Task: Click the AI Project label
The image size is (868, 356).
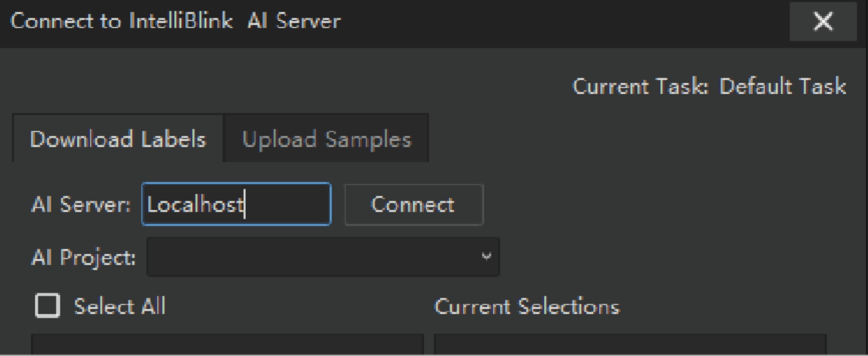Action: pyautogui.click(x=83, y=257)
